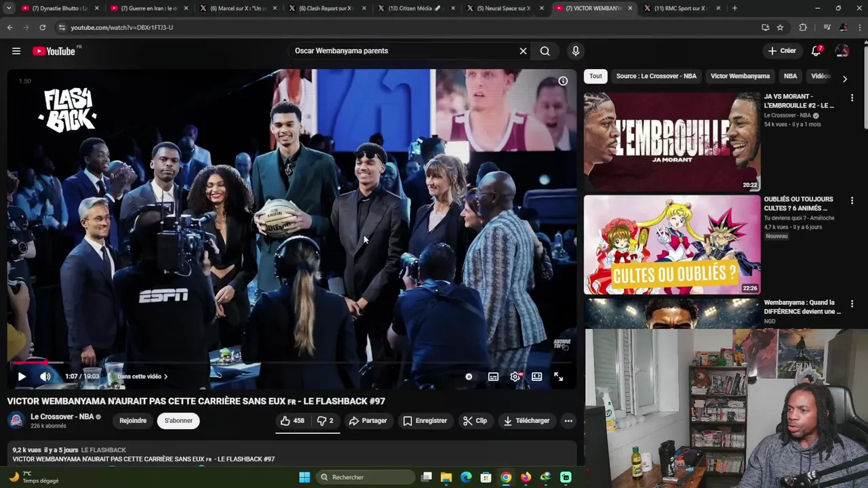The image size is (868, 488).
Task: Select the "NBA" filter chip
Action: 791,76
